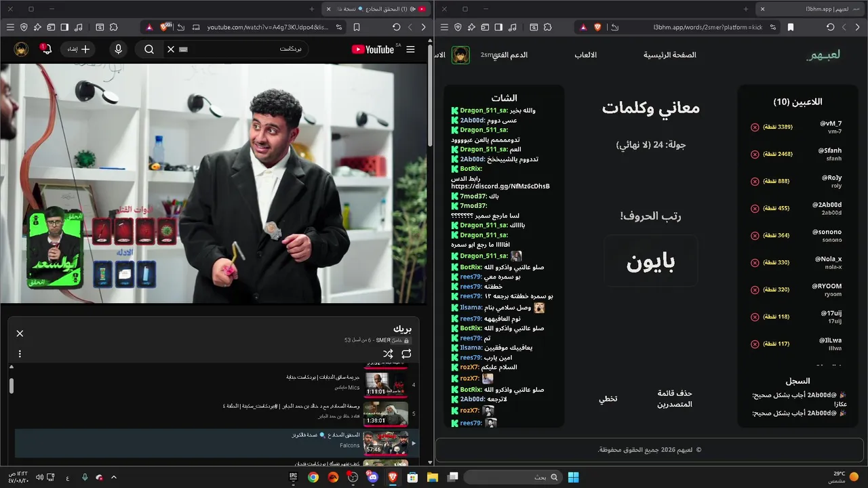This screenshot has height=488, width=868.
Task: Click the لعبهم site logo
Action: 823,55
